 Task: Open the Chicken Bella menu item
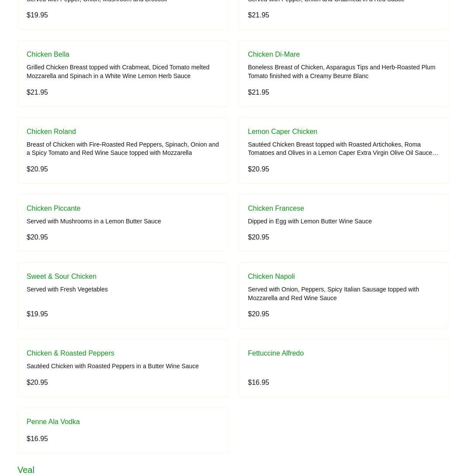click(x=48, y=55)
